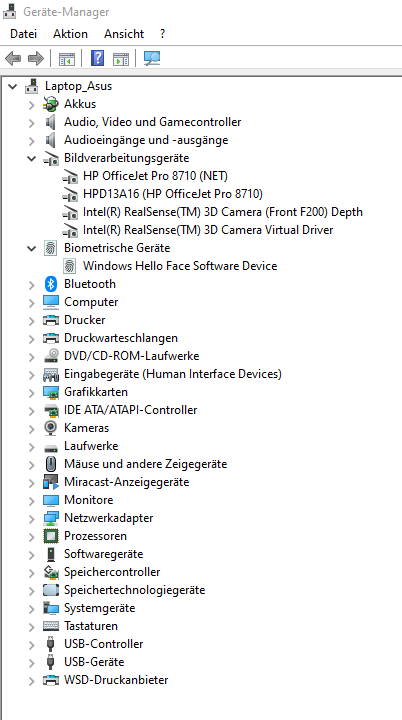Collapse the Biometrische Geräte node
402x720 pixels.
tap(31, 248)
